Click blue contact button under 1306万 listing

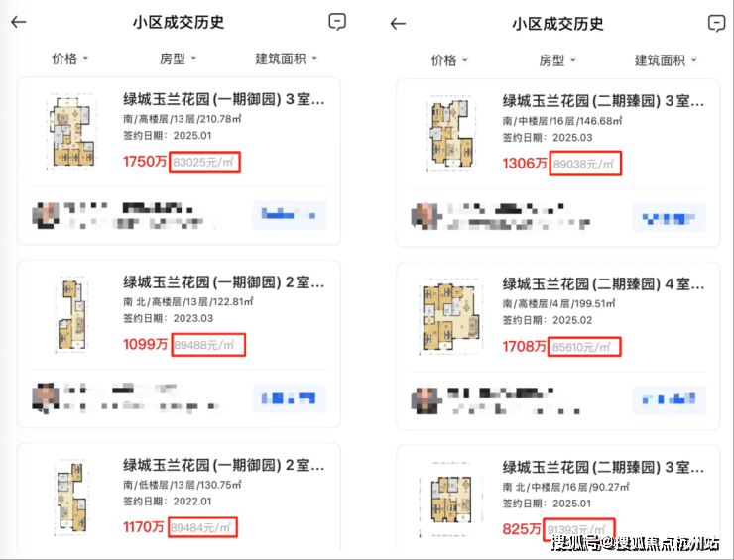pyautogui.click(x=669, y=217)
